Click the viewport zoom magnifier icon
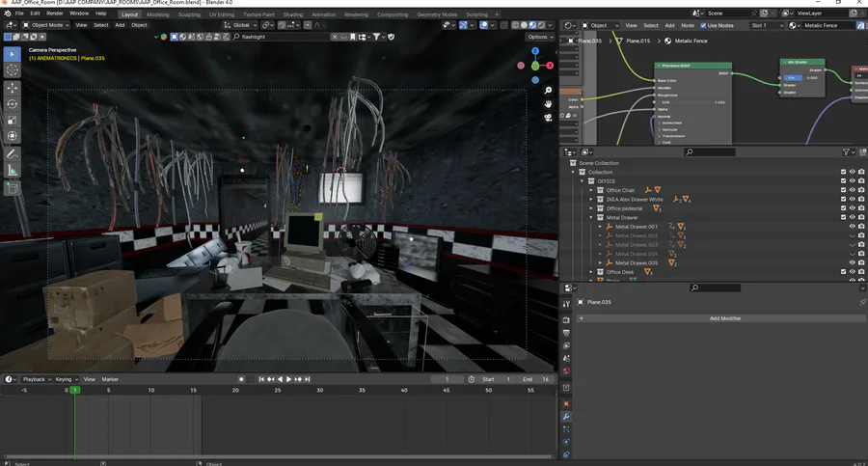The height and width of the screenshot is (466, 868). tap(548, 91)
